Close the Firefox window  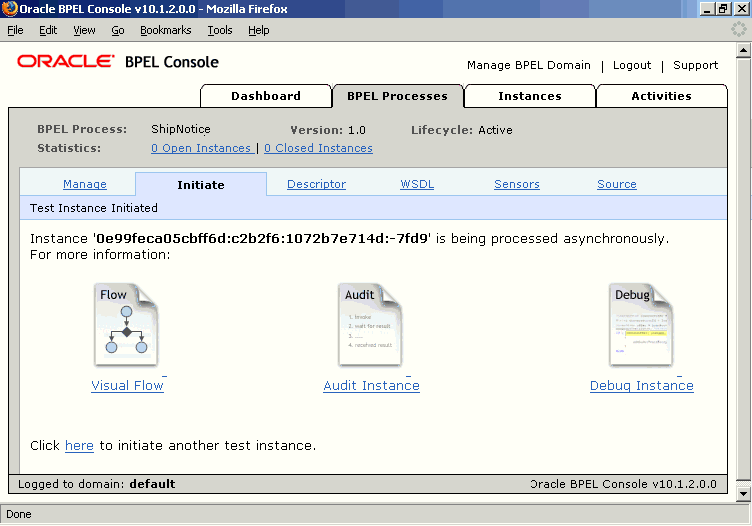click(x=741, y=9)
